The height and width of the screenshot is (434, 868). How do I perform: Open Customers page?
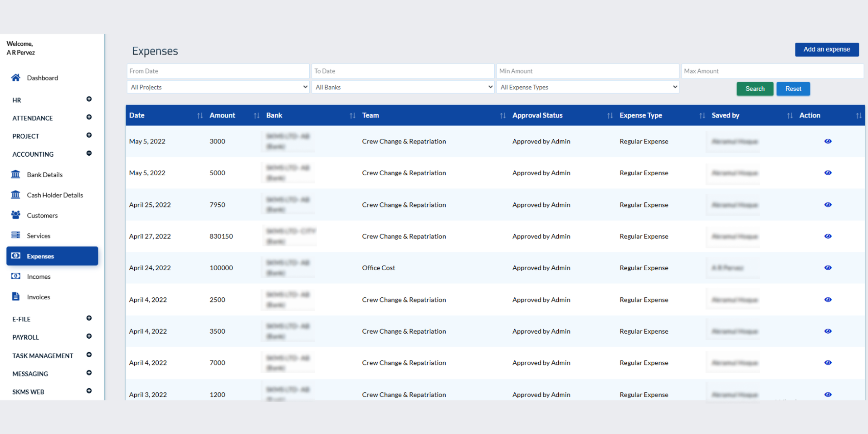point(42,216)
